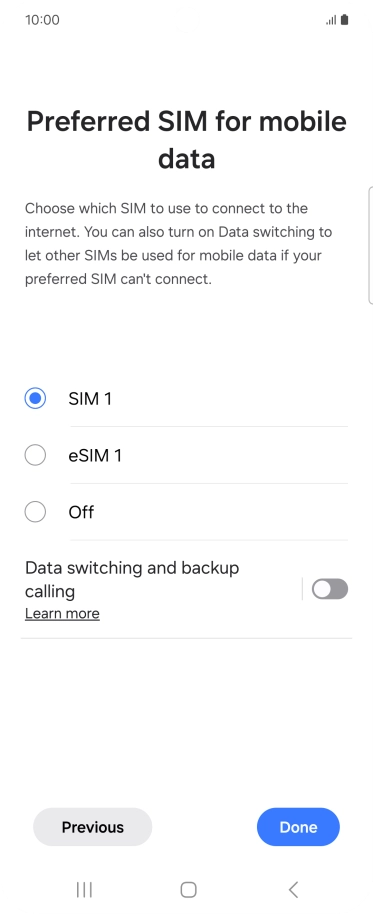Image resolution: width=373 pixels, height=914 pixels.
Task: Tap Data switching and backup calling label
Action: pyautogui.click(x=132, y=579)
